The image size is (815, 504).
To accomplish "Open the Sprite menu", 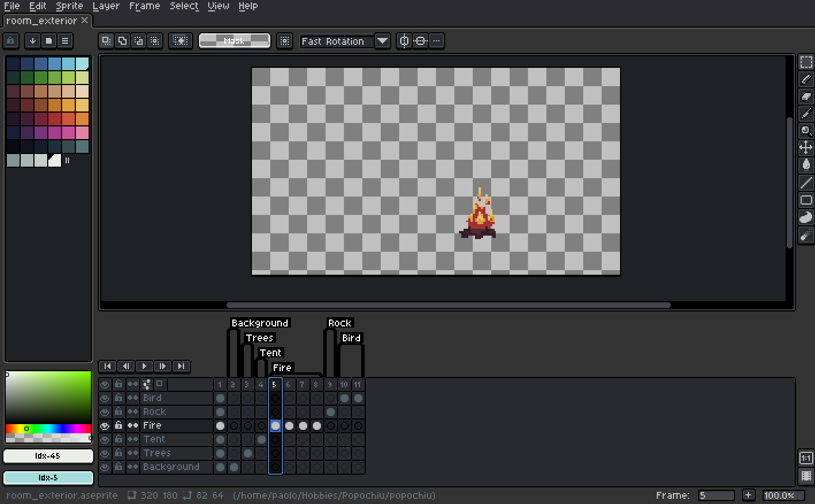I will pyautogui.click(x=69, y=6).
